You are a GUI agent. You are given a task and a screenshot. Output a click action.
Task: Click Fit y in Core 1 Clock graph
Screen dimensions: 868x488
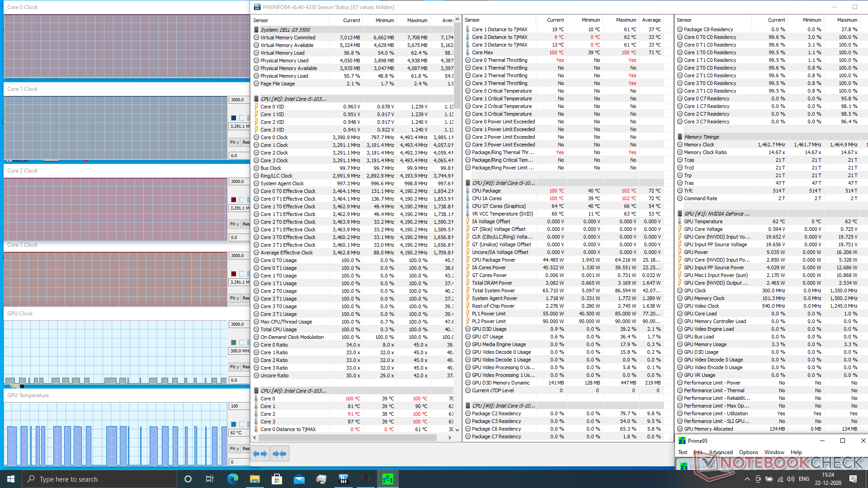[x=234, y=142]
